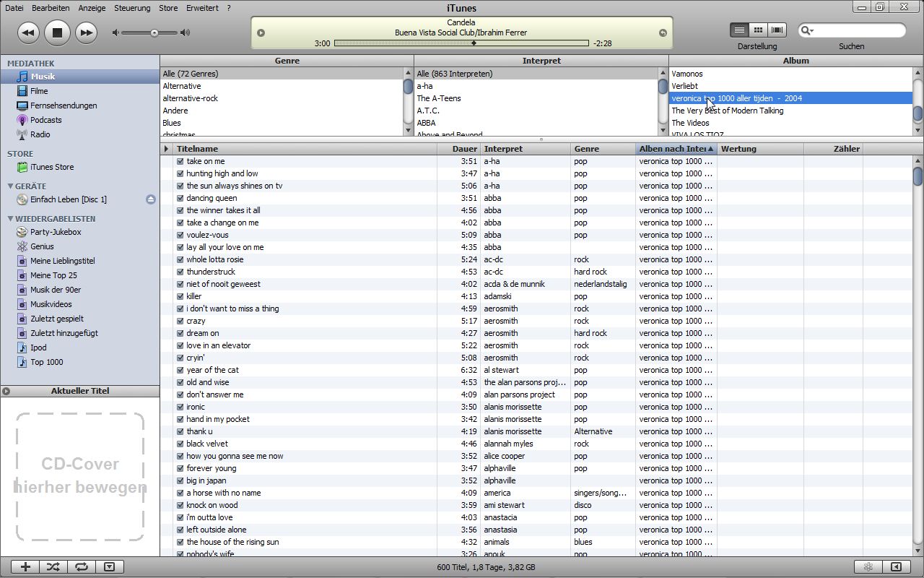Click left arrow in now-playing display
The height and width of the screenshot is (578, 924).
tap(261, 33)
